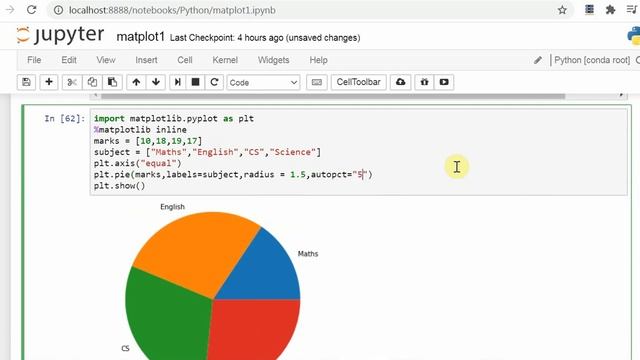Move the selected cell up
This screenshot has height=360, width=640.
point(136,82)
